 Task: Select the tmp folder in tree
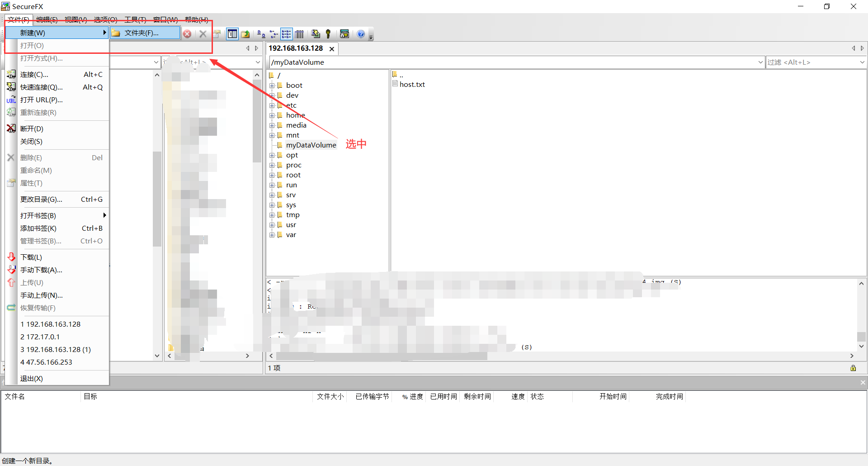292,215
